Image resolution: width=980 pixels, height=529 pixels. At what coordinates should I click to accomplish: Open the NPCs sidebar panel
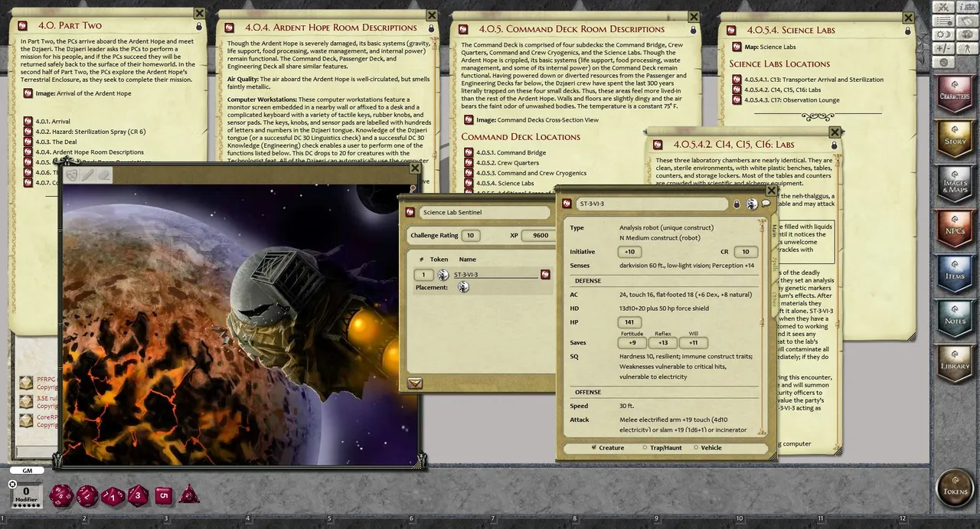coord(954,228)
